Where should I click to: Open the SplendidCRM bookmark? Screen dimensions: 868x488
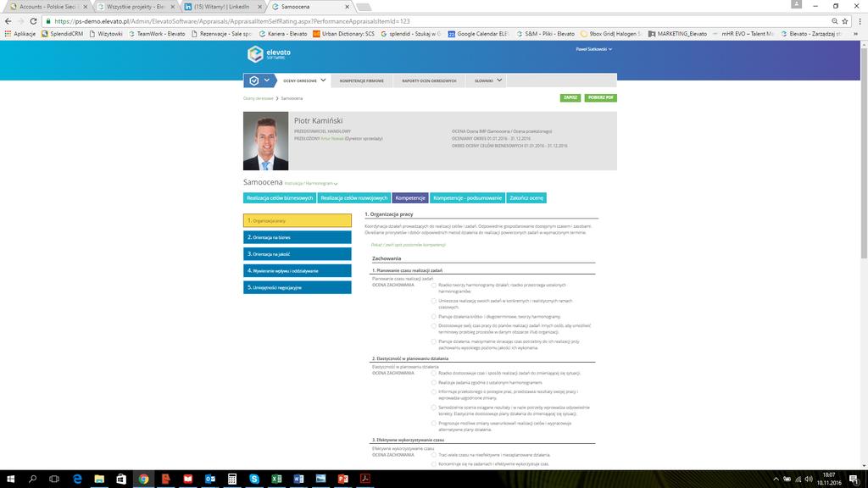coord(62,34)
